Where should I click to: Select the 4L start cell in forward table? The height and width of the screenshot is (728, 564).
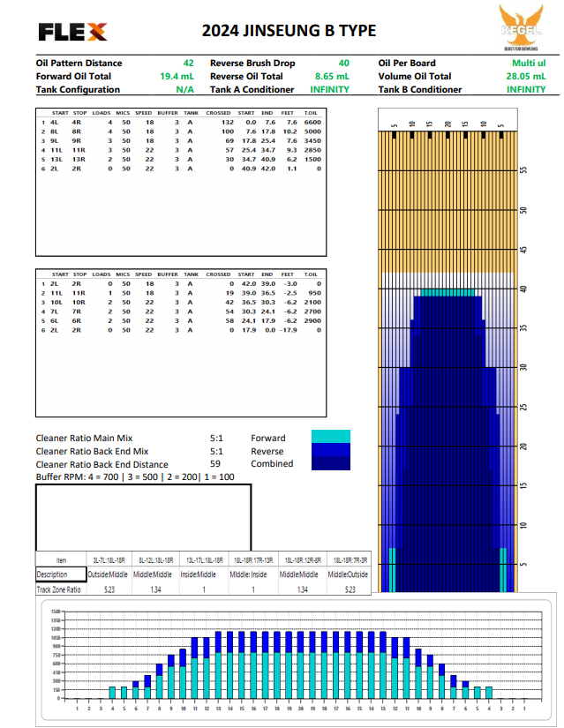[x=55, y=122]
